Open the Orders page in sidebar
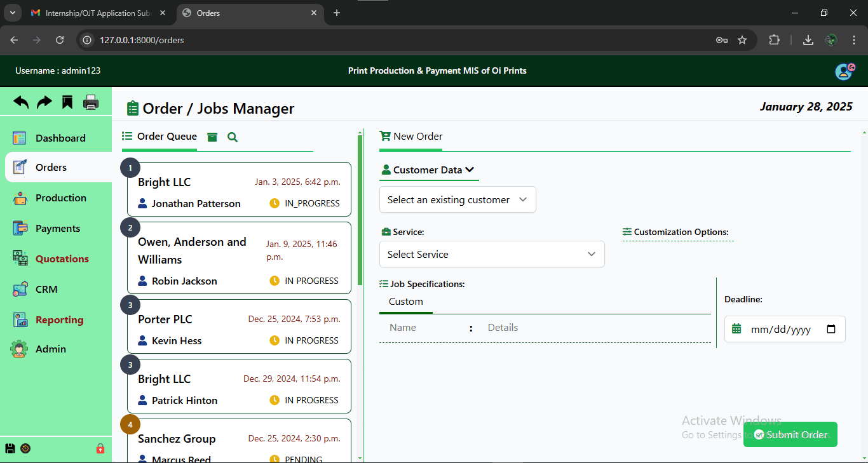 click(x=58, y=168)
